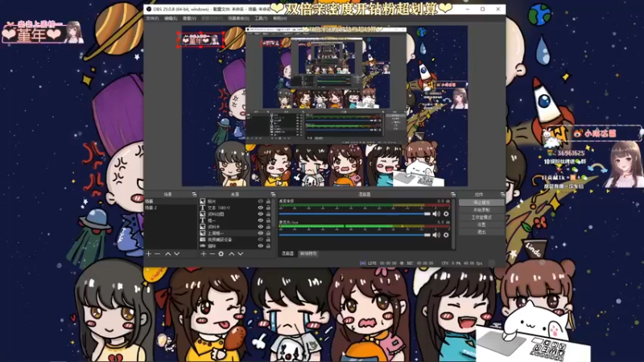Image resolution: width=644 pixels, height=362 pixels.
Task: Open the 查看(V) menu
Action: (189, 19)
